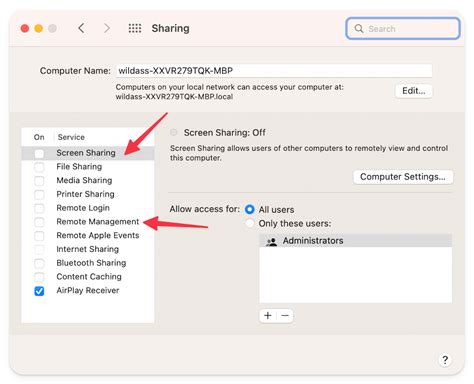Image resolution: width=474 pixels, height=384 pixels.
Task: Enable the Bluetooth Sharing checkbox
Action: (39, 263)
